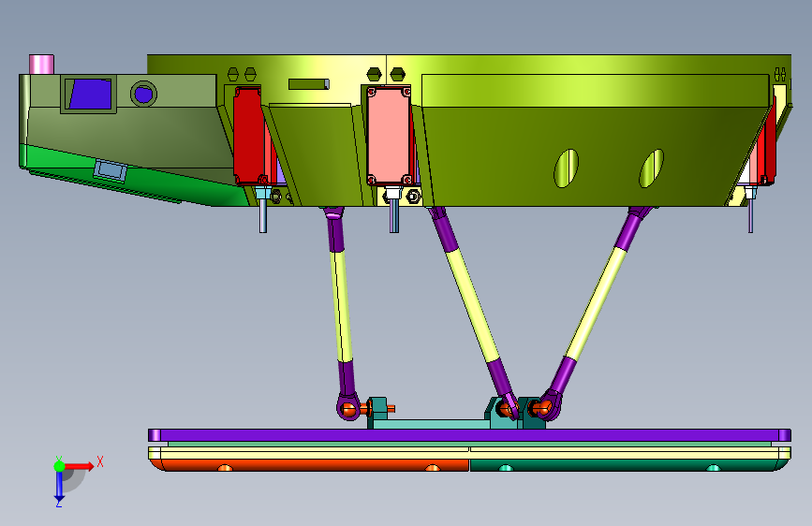The width and height of the screenshot is (812, 526).
Task: Select the steel pin hanging below the salmon box
Action: coord(394,215)
